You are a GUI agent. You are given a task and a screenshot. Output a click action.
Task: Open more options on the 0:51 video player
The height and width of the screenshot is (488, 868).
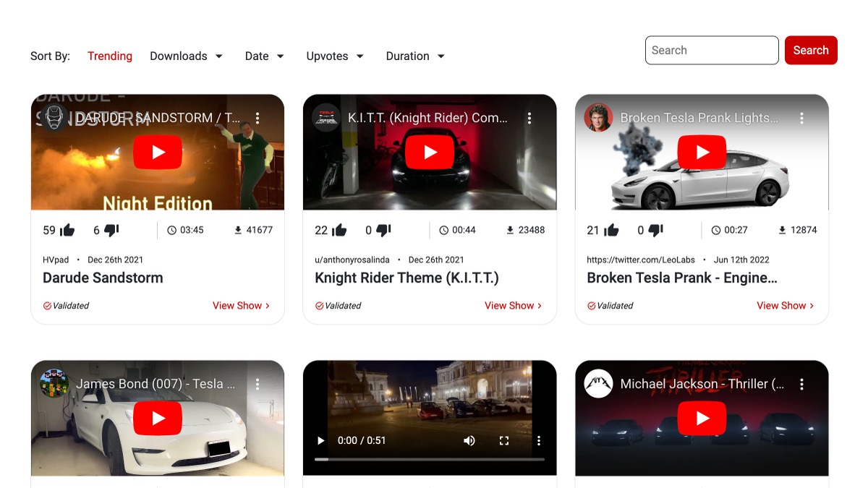[539, 440]
